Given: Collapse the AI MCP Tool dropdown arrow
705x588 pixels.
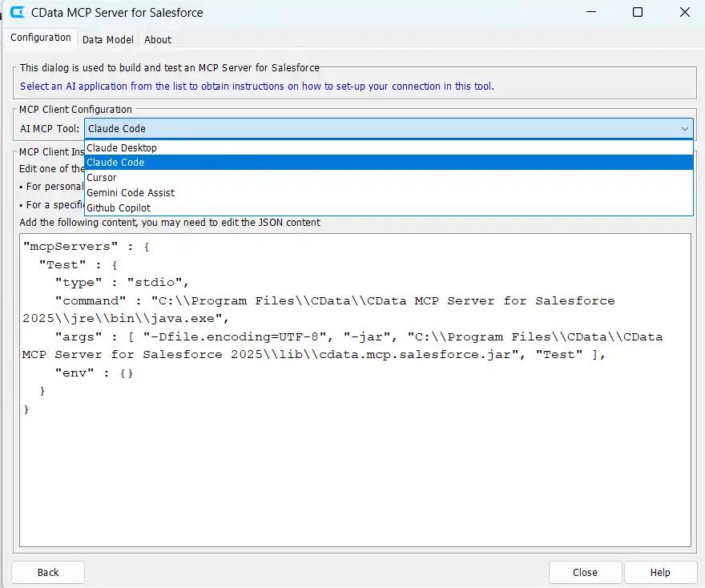Looking at the screenshot, I should (x=684, y=128).
